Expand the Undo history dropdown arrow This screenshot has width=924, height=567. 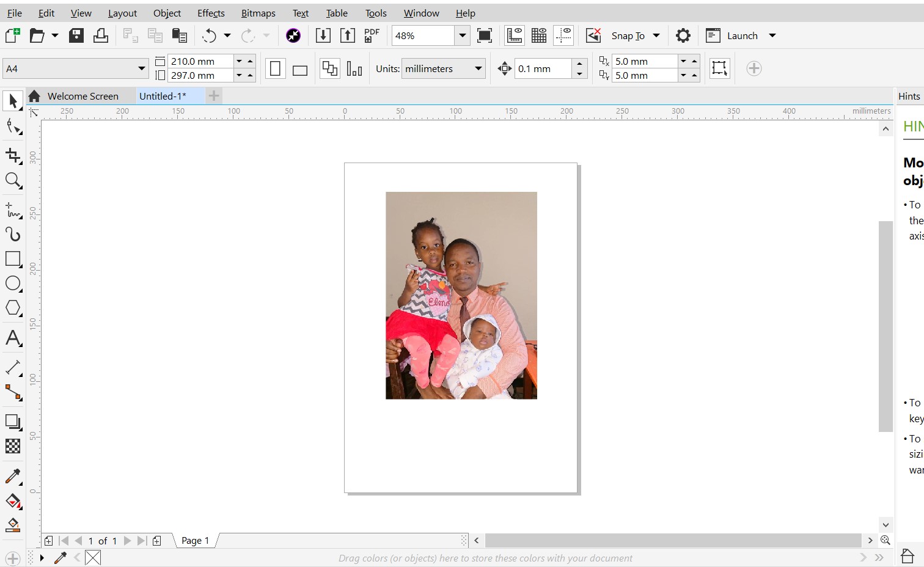coord(227,35)
